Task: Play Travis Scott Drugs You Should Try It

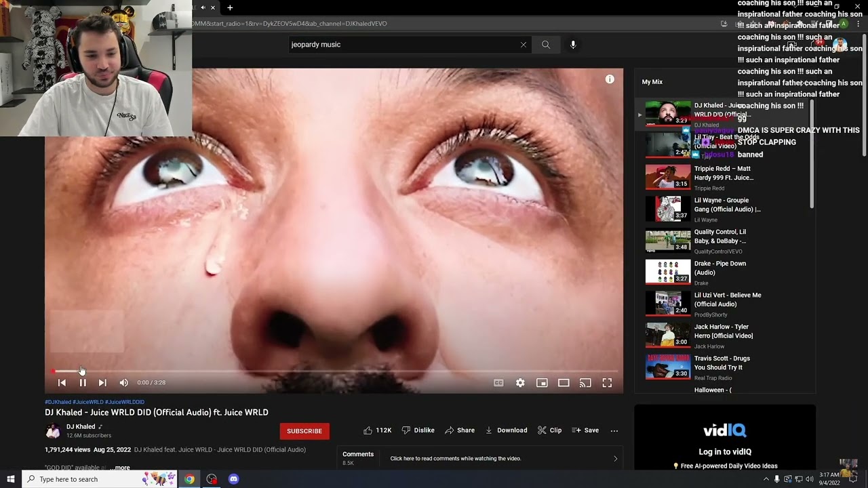Action: pyautogui.click(x=702, y=367)
